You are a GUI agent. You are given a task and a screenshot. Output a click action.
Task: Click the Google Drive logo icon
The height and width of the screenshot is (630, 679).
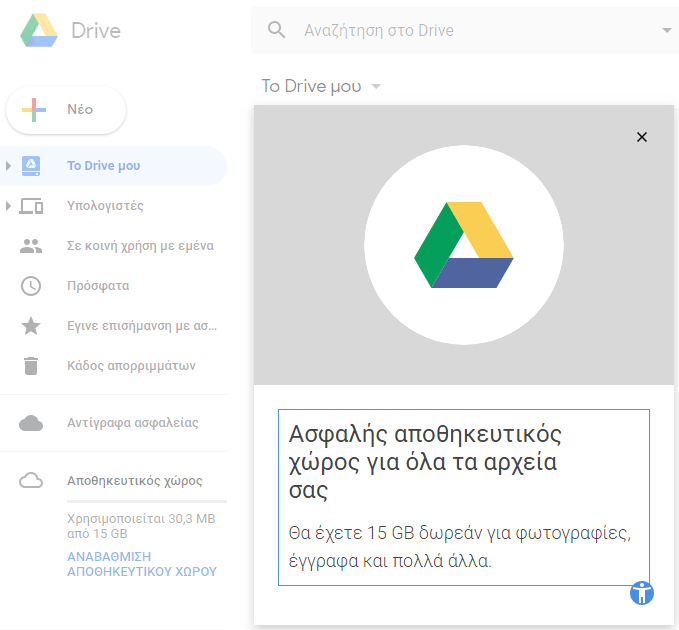[x=39, y=30]
